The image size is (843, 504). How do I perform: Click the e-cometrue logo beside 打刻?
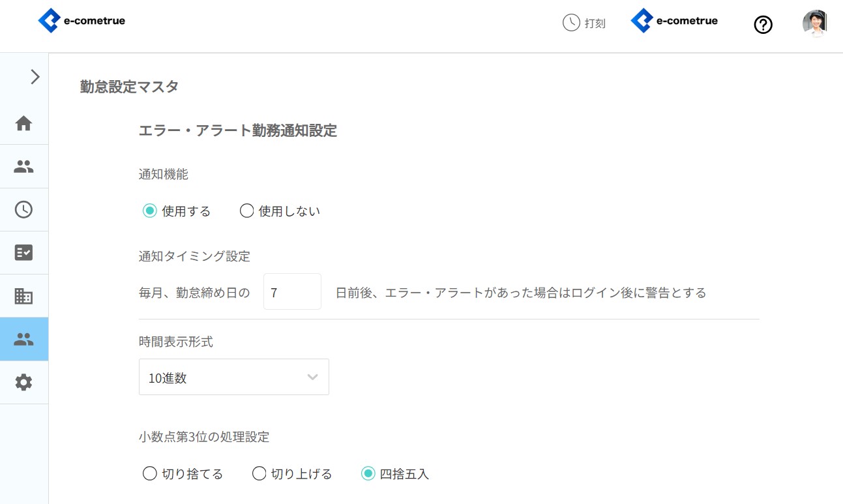pos(674,21)
